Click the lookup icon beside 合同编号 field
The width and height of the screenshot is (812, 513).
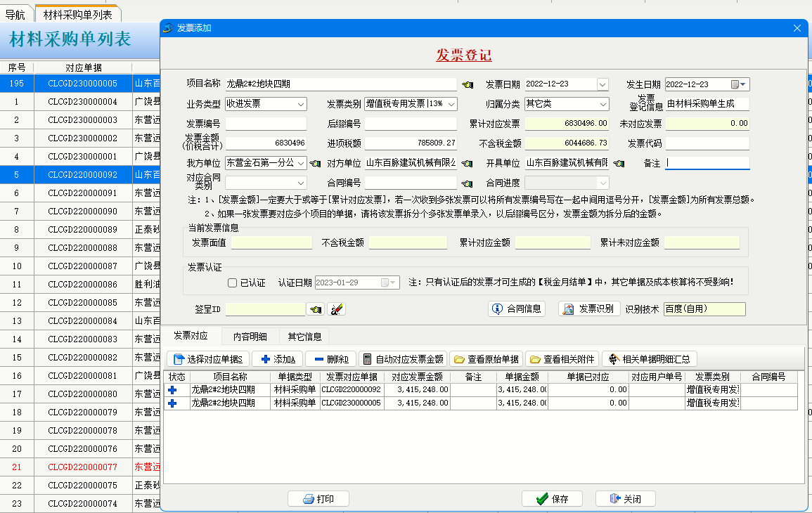[468, 183]
